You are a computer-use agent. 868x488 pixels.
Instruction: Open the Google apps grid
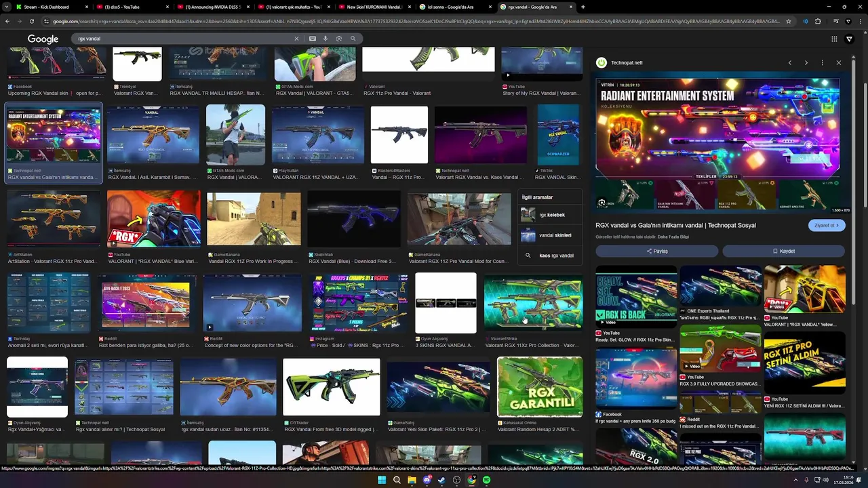(x=834, y=39)
